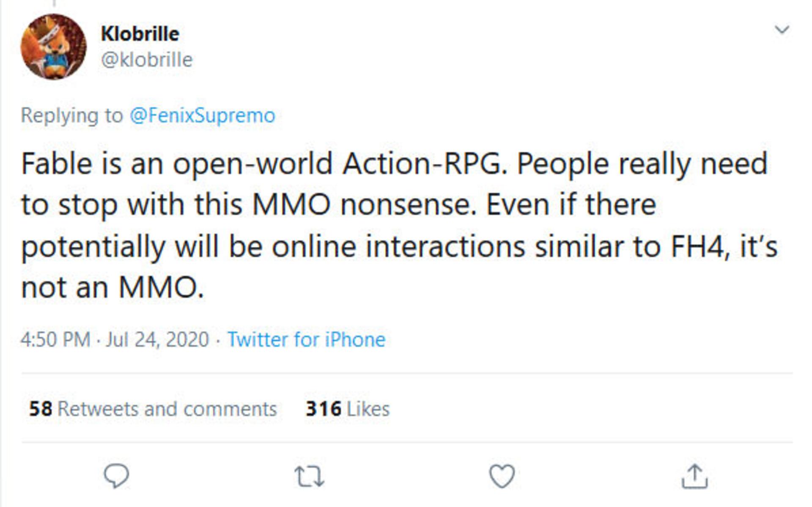Reply to the tweet with speech bubble icon
This screenshot has width=812, height=507.
click(116, 476)
